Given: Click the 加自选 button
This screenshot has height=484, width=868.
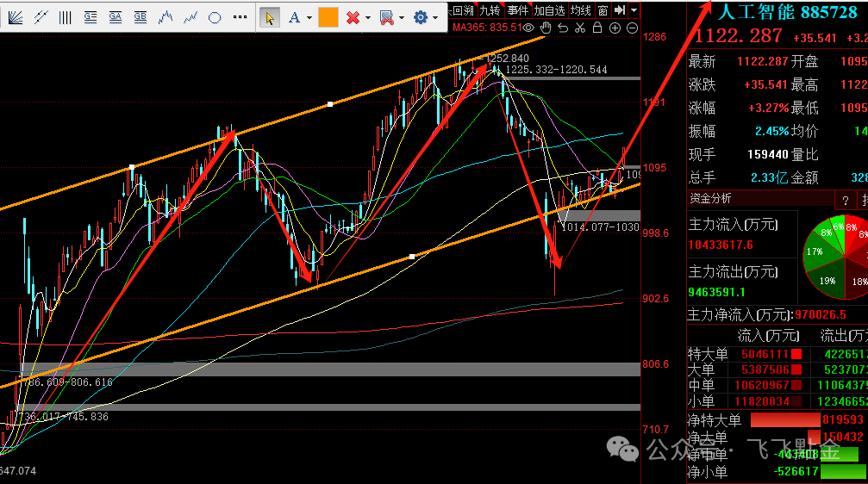Looking at the screenshot, I should coord(549,10).
